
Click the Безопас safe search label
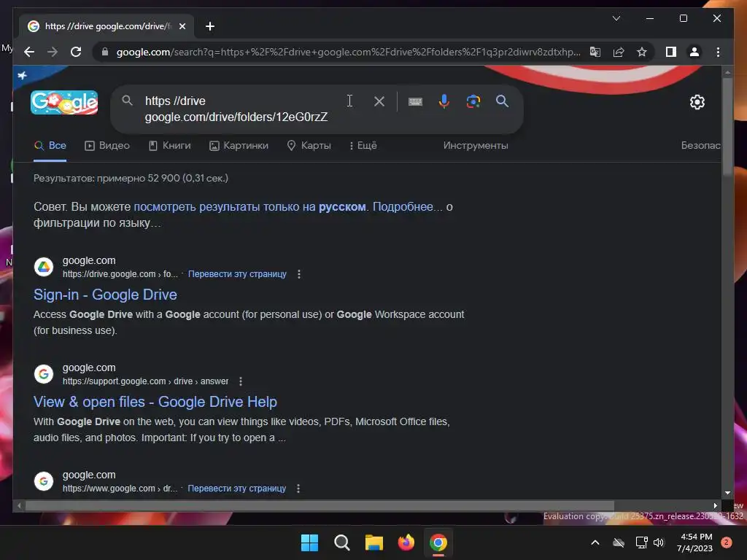tap(701, 146)
